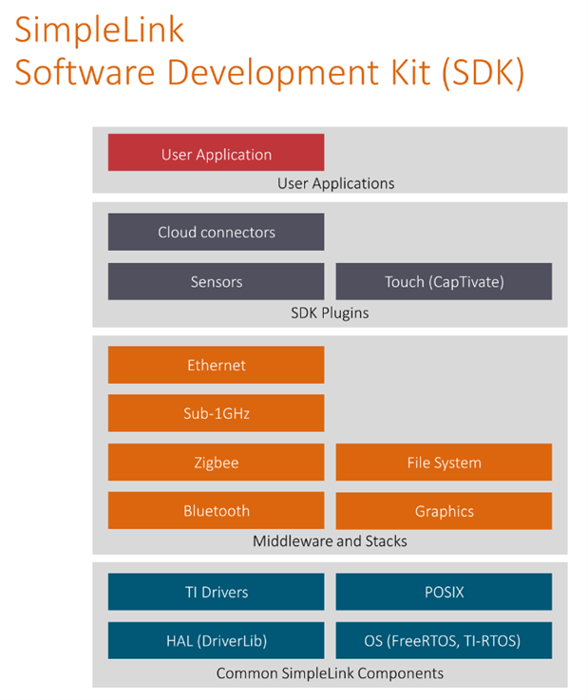
Task: Click the HAL (DriverLib) block
Action: coord(216,640)
